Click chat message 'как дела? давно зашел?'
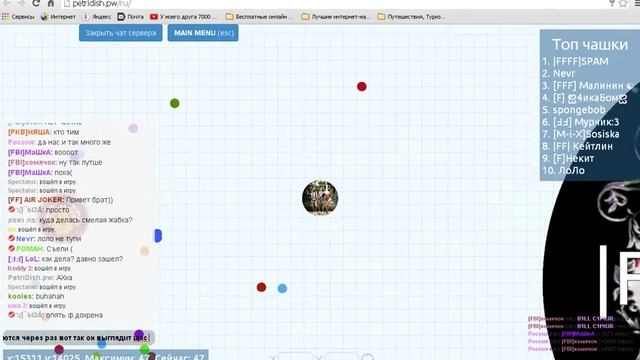This screenshot has width=640, height=360. (82, 259)
